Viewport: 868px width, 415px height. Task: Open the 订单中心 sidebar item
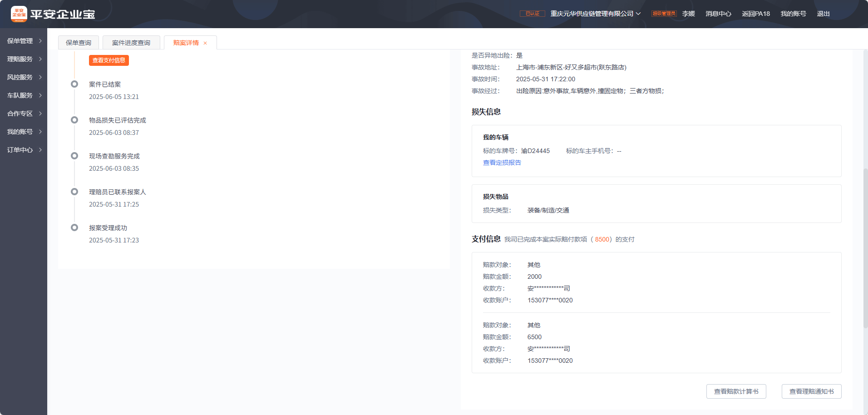24,150
